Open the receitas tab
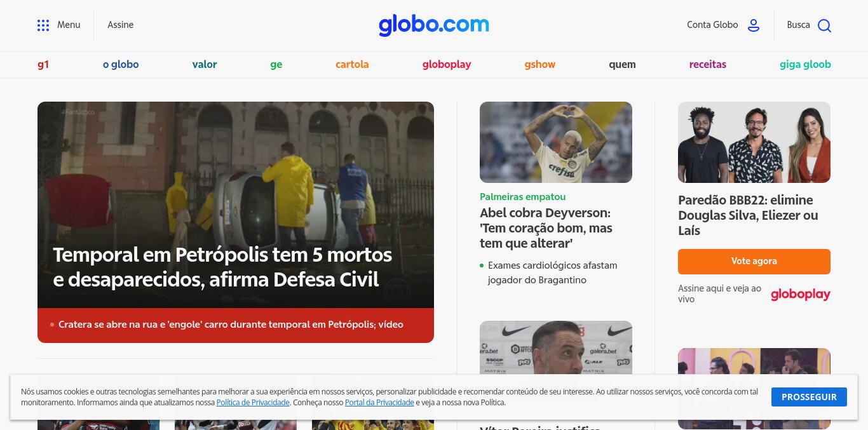The width and height of the screenshot is (868, 430). point(707,64)
